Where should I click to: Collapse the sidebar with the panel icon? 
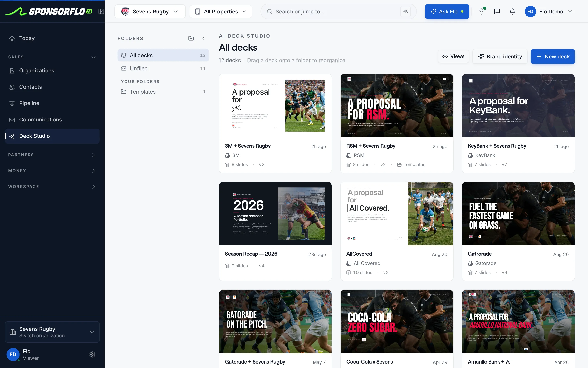click(x=101, y=11)
